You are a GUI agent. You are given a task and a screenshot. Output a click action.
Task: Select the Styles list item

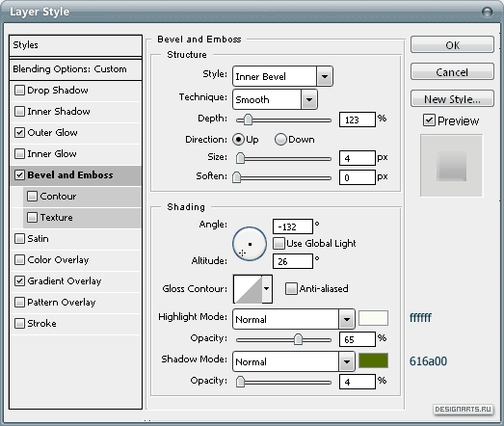pos(75,45)
